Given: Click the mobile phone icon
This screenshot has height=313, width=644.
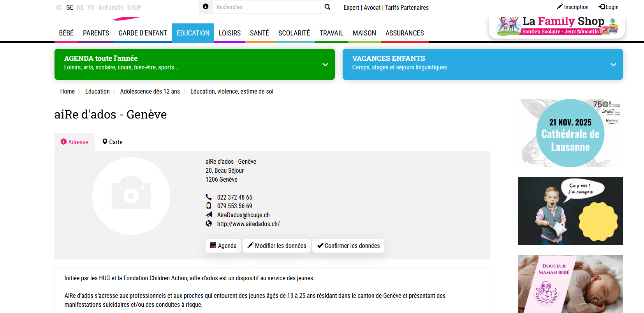Looking at the screenshot, I should 209,206.
